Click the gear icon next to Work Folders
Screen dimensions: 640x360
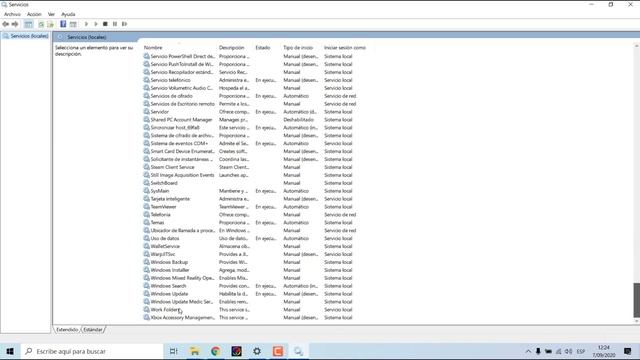[x=146, y=309]
